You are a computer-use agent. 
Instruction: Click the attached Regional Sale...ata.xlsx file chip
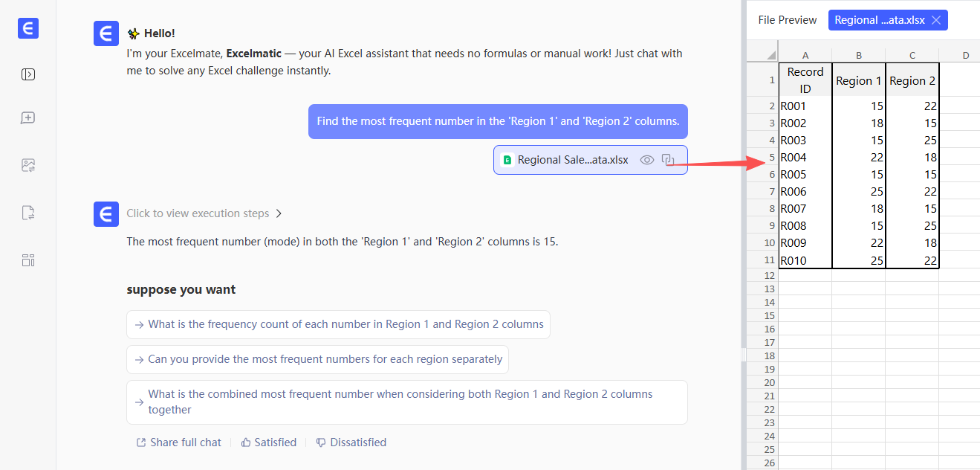point(572,160)
